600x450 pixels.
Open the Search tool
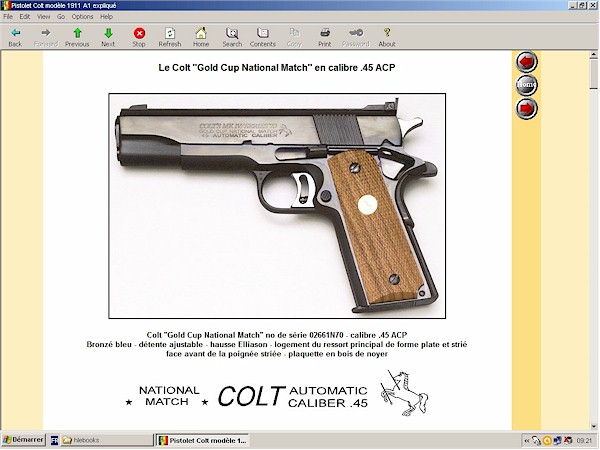point(232,38)
